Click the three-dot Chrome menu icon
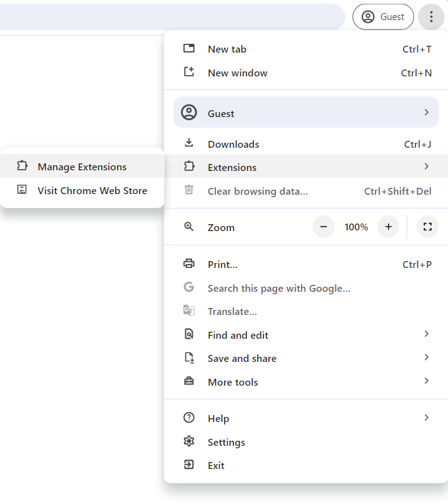 431,17
